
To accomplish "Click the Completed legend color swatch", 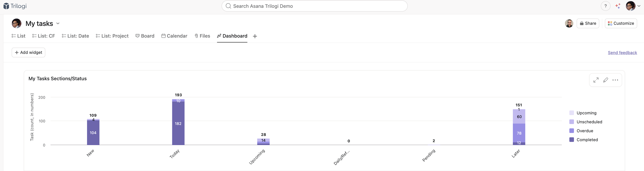I will tap(571, 140).
